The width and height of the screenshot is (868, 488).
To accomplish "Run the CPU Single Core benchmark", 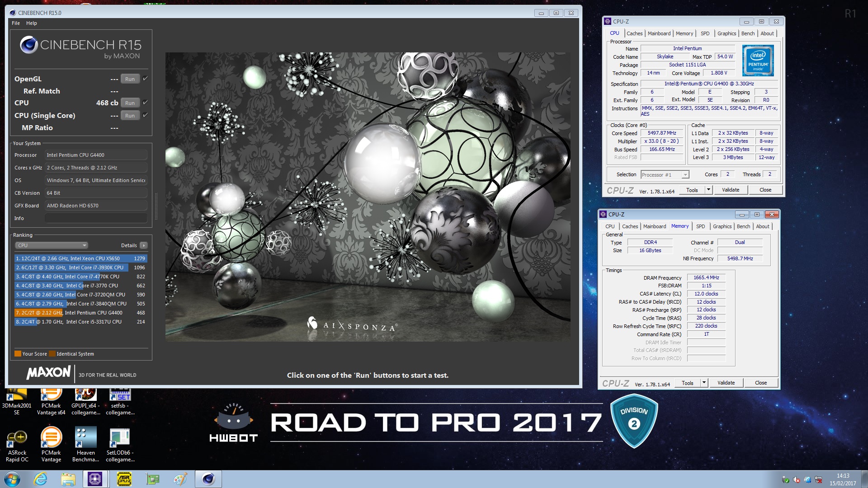I will 130,116.
